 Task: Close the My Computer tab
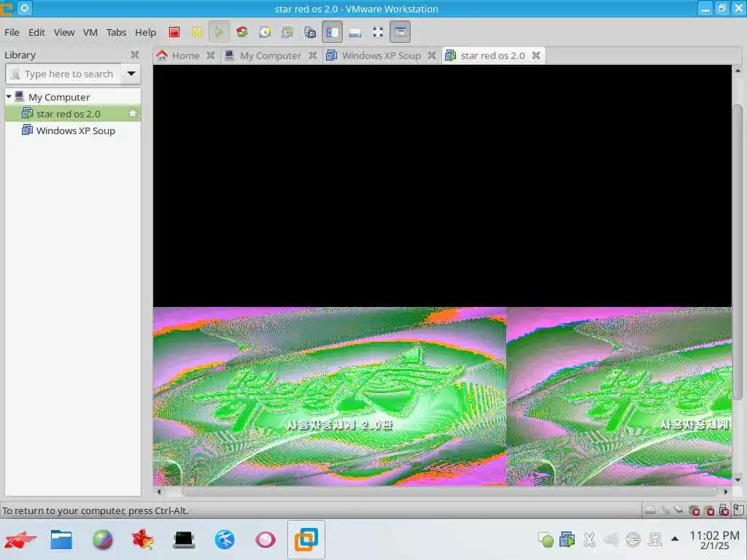coord(312,55)
